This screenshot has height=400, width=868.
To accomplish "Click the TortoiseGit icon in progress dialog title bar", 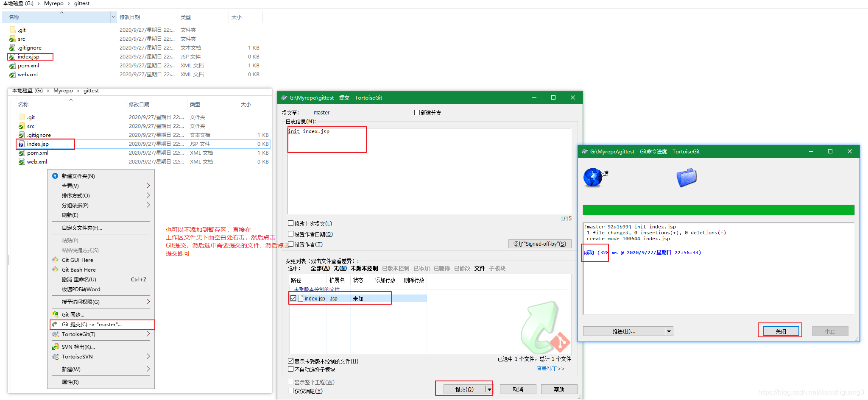I will [585, 151].
